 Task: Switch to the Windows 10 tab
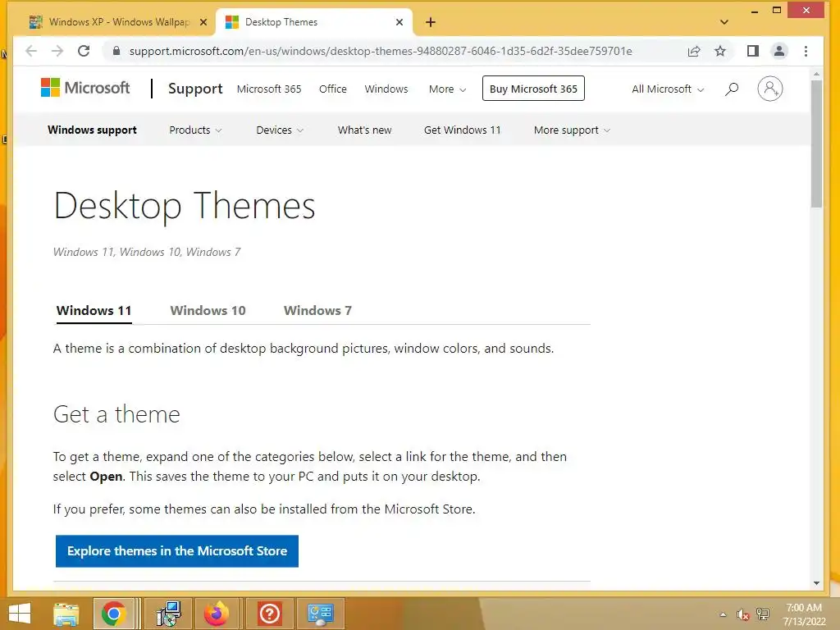pos(208,311)
